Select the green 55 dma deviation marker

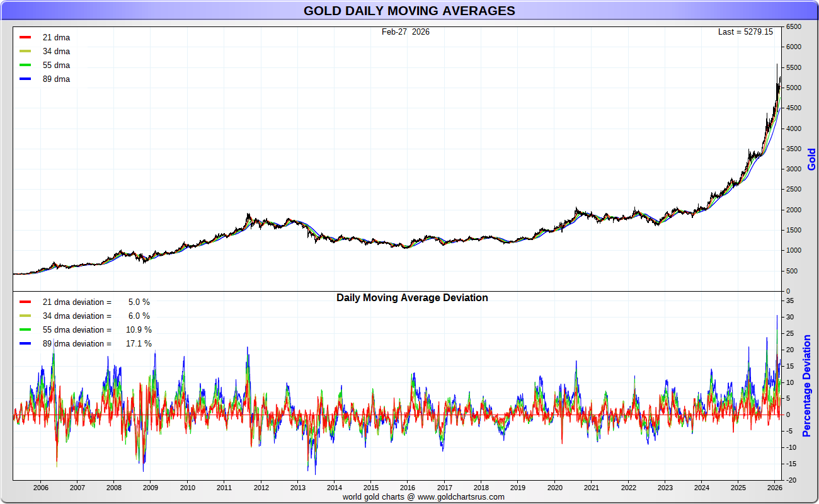pyautogui.click(x=25, y=330)
